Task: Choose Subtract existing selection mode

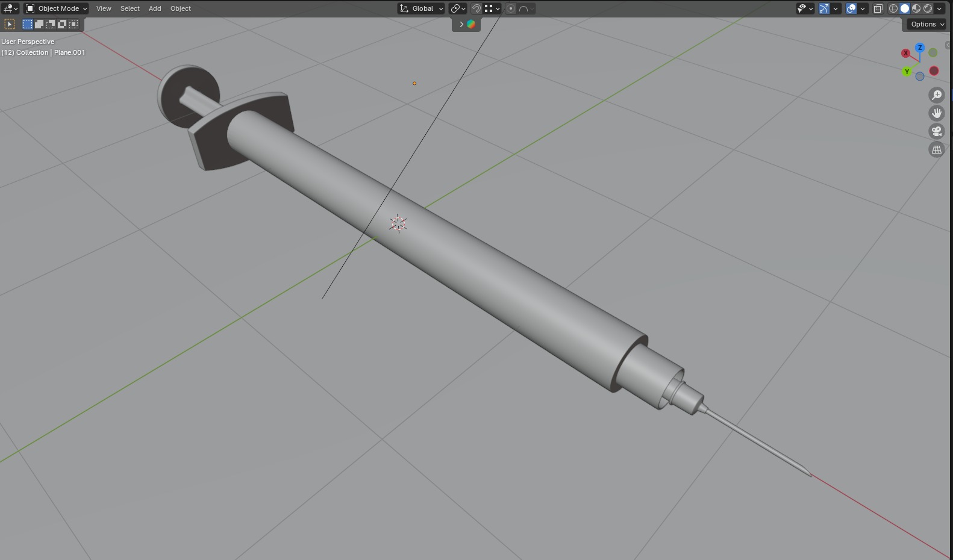Action: coord(51,24)
